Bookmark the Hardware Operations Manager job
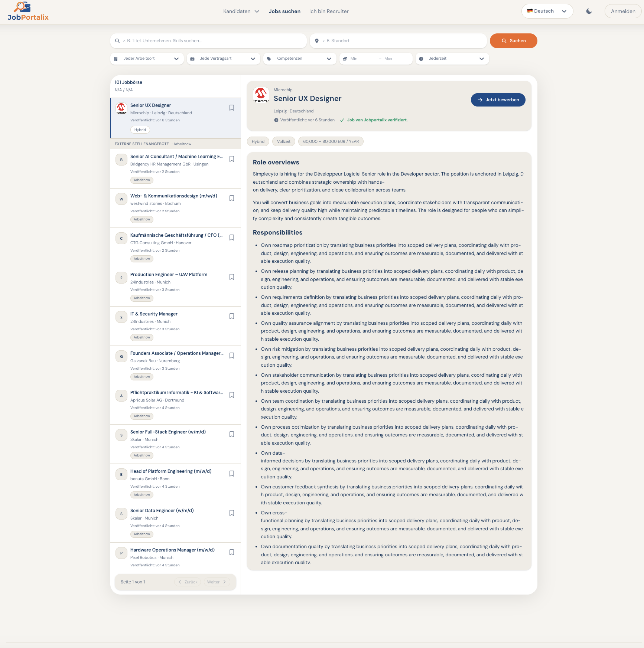 click(x=232, y=552)
